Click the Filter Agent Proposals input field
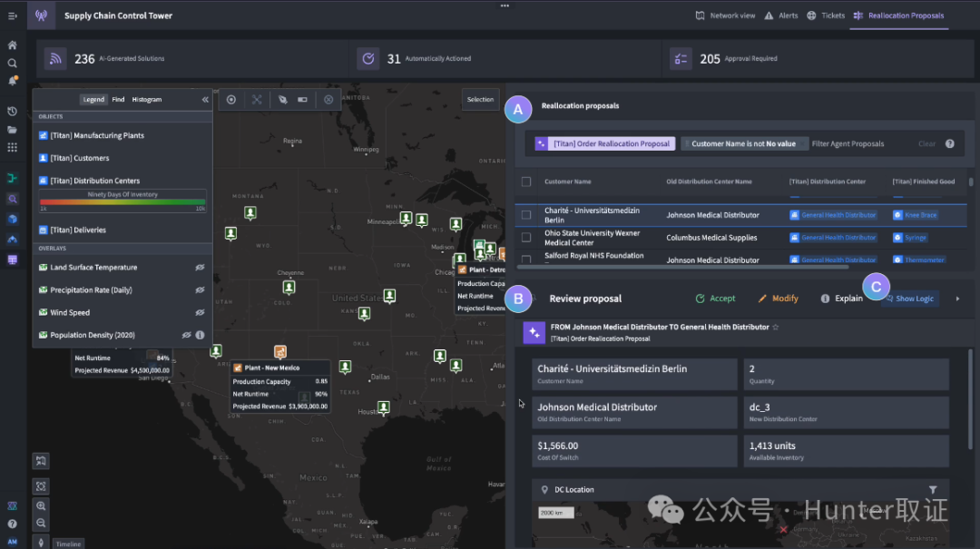The width and height of the screenshot is (980, 549). 861,143
